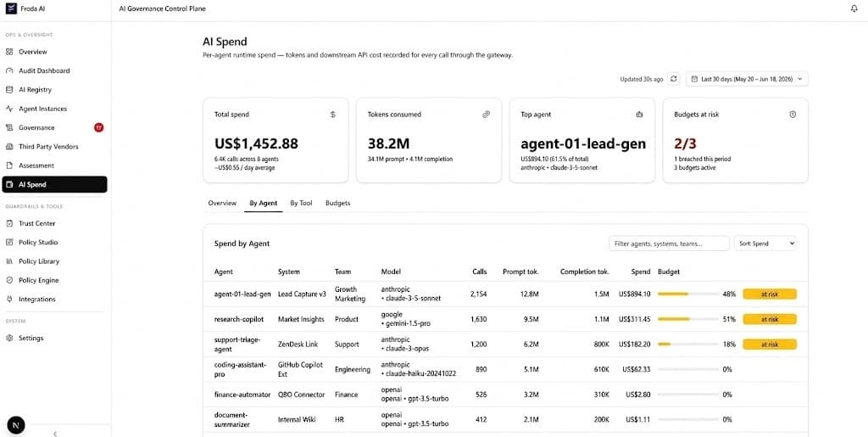Click the finance-automator agent name

(x=242, y=395)
